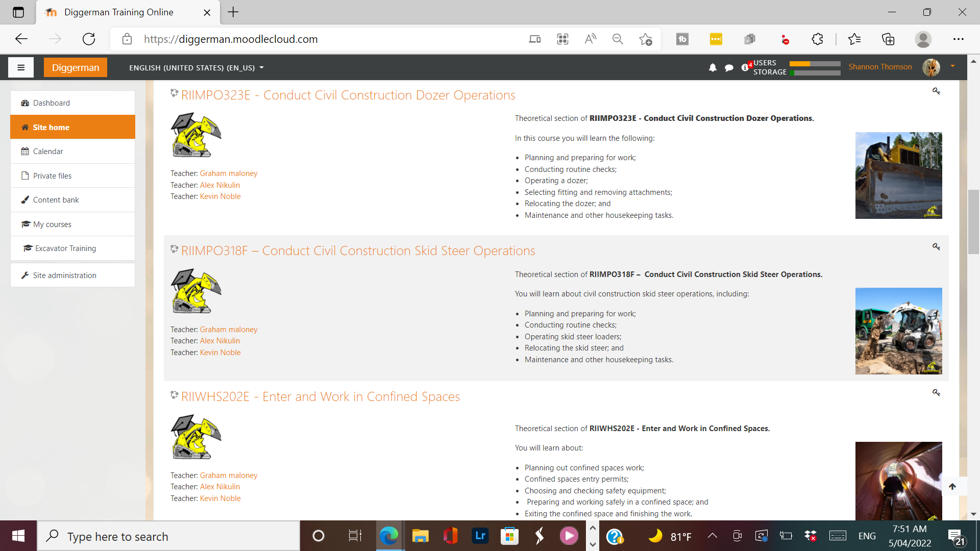Viewport: 980px width, 551px height.
Task: Click the skid steer loader course thumbnail
Action: (x=898, y=331)
